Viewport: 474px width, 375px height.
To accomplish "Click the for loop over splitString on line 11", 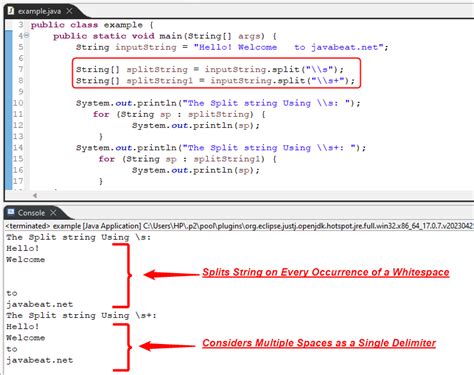I will [x=179, y=114].
